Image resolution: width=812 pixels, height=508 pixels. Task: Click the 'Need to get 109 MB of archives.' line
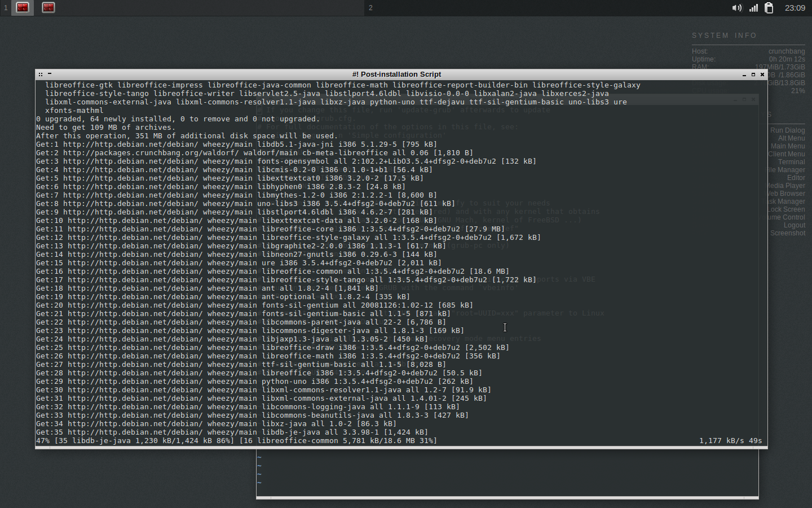(106, 128)
